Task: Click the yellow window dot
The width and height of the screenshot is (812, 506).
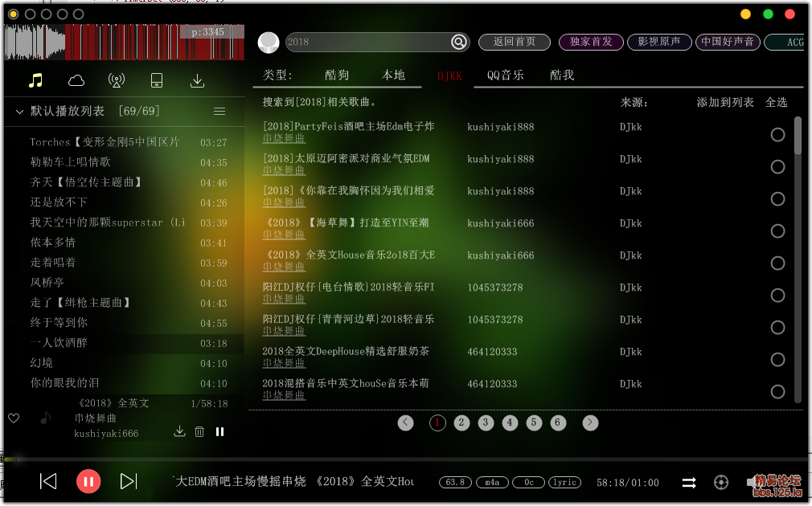Action: pos(746,14)
